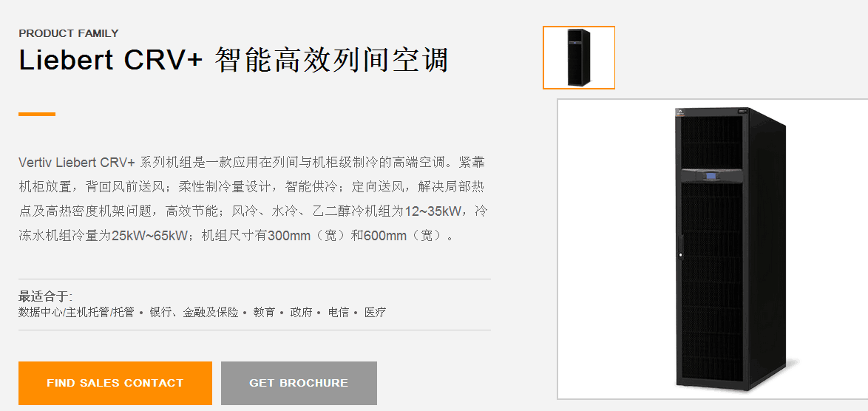Click the Vertiv Liebert CRV+ text in description
This screenshot has height=411, width=868.
[77, 163]
